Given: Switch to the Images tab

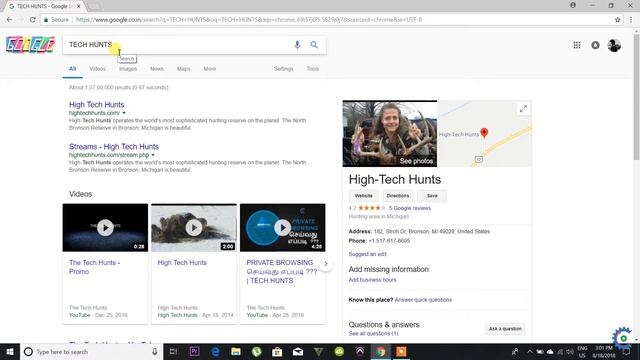Looking at the screenshot, I should (x=128, y=69).
